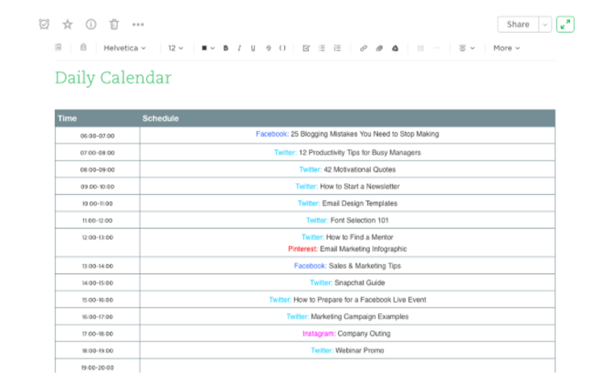This screenshot has width=602, height=389.
Task: Click the 11:00-12:00 time cell
Action: (98, 220)
